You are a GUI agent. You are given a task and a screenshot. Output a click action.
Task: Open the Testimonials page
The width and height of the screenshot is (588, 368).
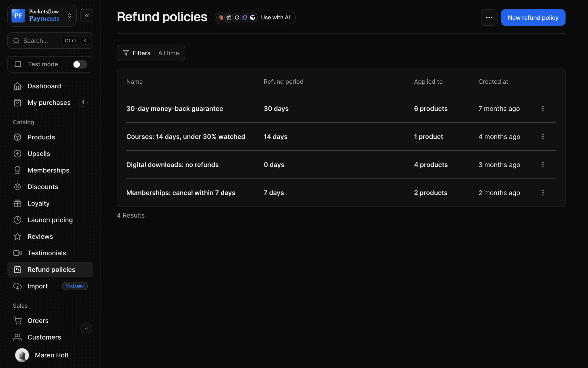pos(50,253)
